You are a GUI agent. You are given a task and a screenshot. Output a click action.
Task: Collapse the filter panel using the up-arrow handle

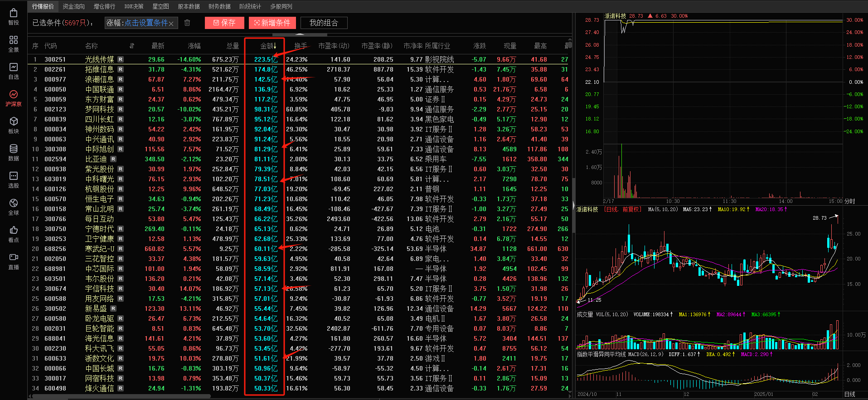tap(300, 34)
